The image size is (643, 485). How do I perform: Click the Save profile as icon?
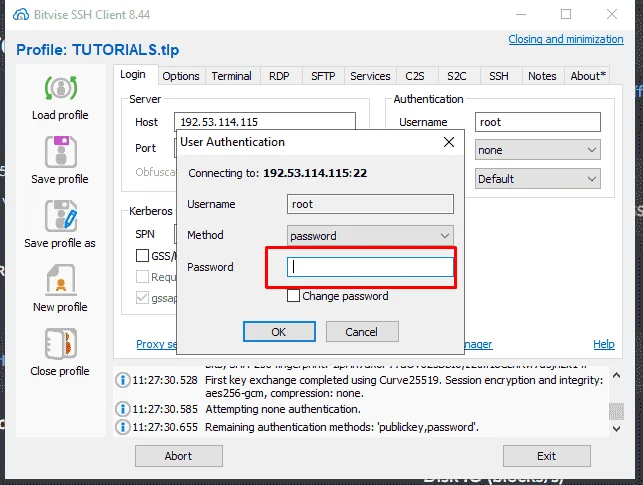pos(61,216)
